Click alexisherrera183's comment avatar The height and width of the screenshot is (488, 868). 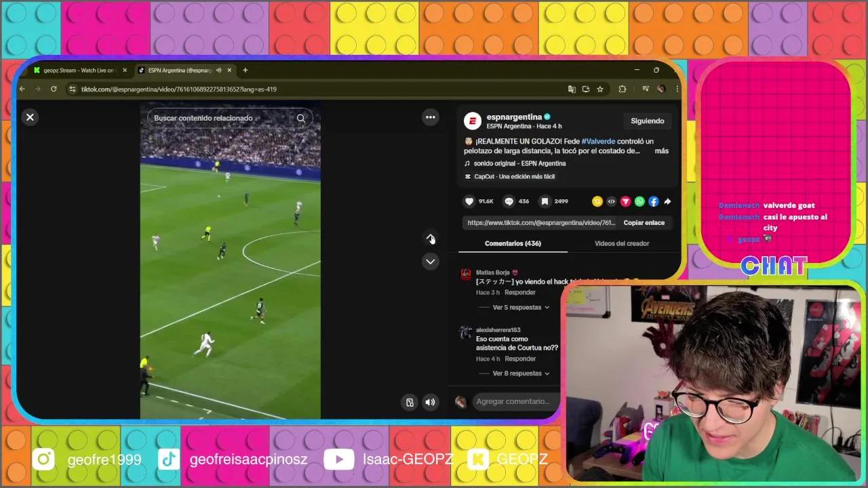click(x=466, y=332)
